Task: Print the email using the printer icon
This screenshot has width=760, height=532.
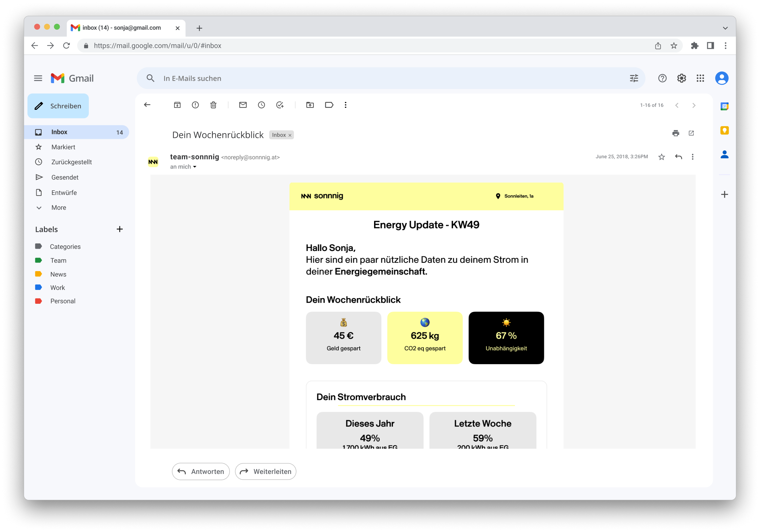Action: point(676,133)
